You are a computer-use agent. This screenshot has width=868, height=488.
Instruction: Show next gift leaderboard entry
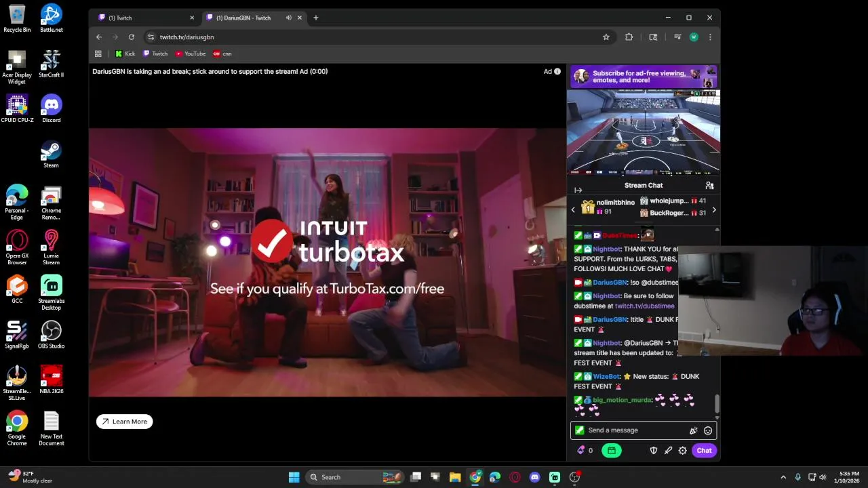713,210
